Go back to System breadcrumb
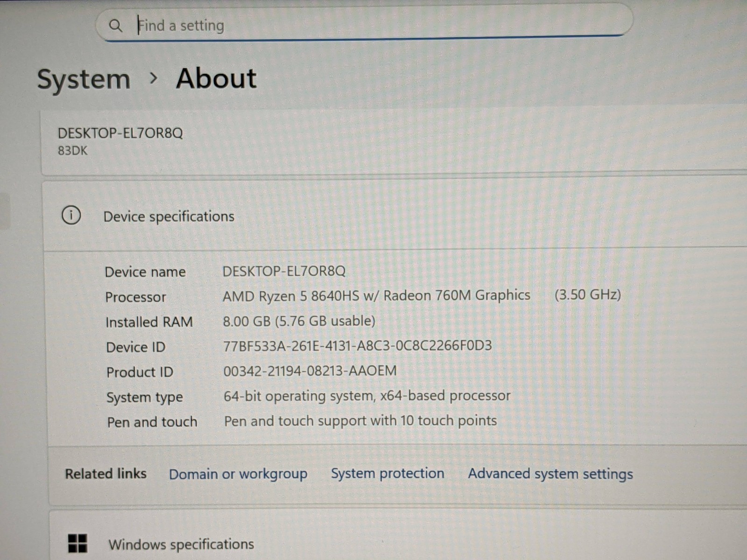Screen dimensions: 747x560 click(x=84, y=79)
